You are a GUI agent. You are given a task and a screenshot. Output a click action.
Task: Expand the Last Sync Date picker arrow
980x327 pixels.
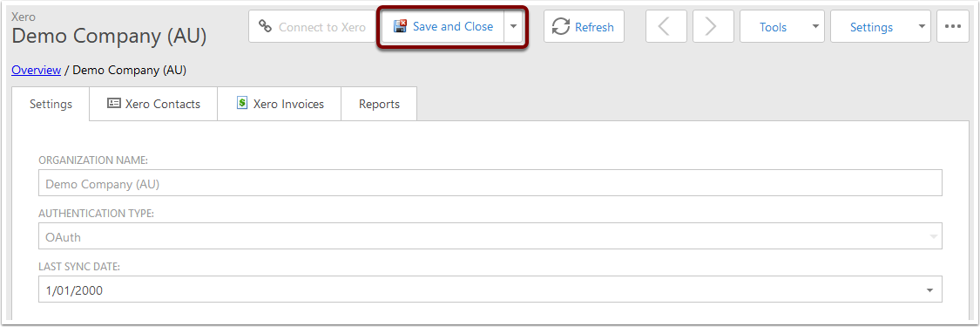[x=930, y=290]
